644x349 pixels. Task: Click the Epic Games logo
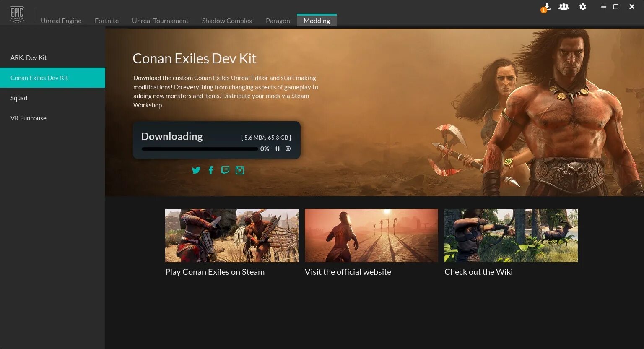[17, 14]
